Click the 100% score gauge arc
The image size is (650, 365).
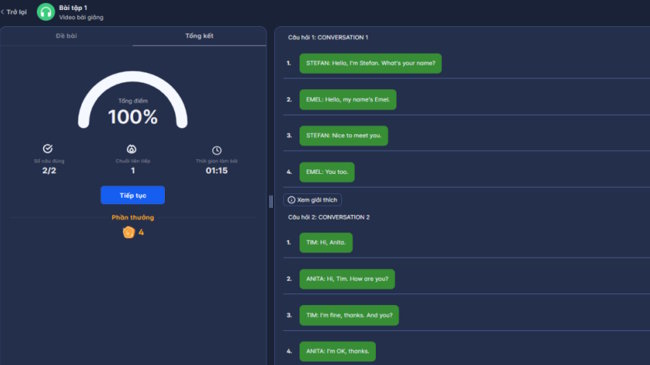pyautogui.click(x=133, y=100)
